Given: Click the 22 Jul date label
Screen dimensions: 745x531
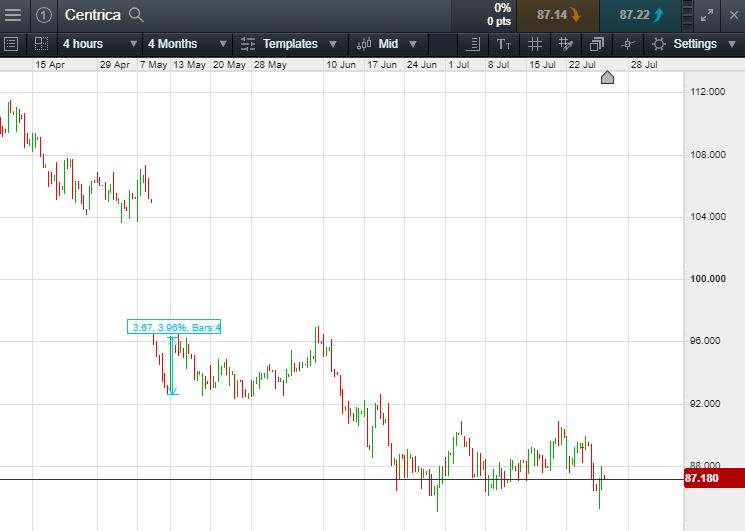Looking at the screenshot, I should 582,65.
